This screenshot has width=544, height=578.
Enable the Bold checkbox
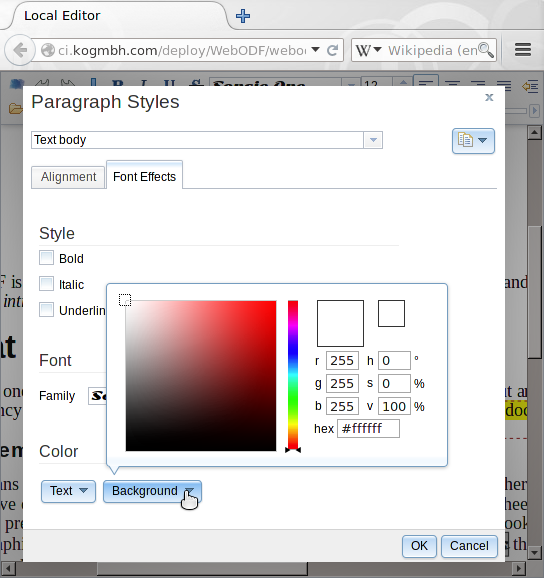coord(46,258)
